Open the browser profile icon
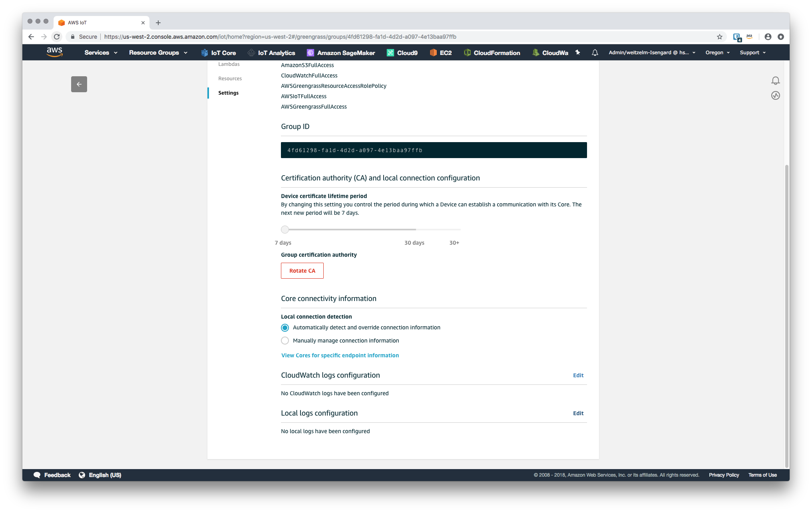Image resolution: width=812 pixels, height=513 pixels. 768,37
